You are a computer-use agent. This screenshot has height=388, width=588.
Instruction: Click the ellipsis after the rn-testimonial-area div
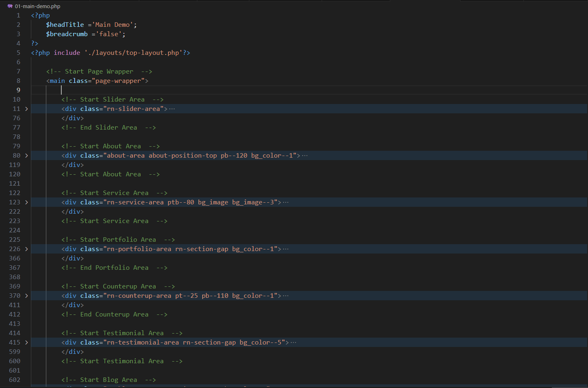coord(294,342)
